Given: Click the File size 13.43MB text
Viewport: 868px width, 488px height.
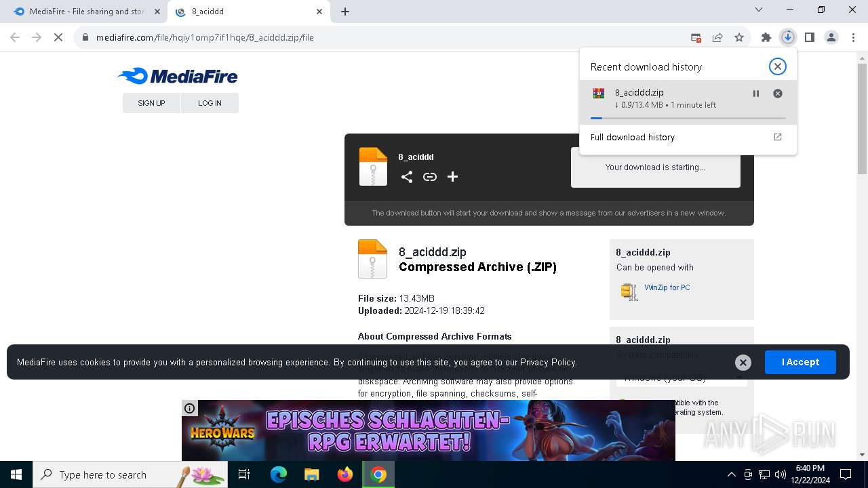Looking at the screenshot, I should click(396, 298).
